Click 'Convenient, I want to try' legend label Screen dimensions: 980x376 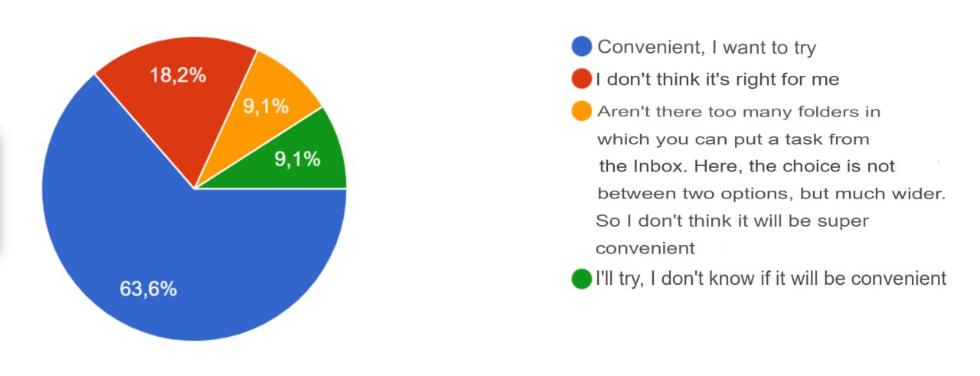click(x=707, y=47)
